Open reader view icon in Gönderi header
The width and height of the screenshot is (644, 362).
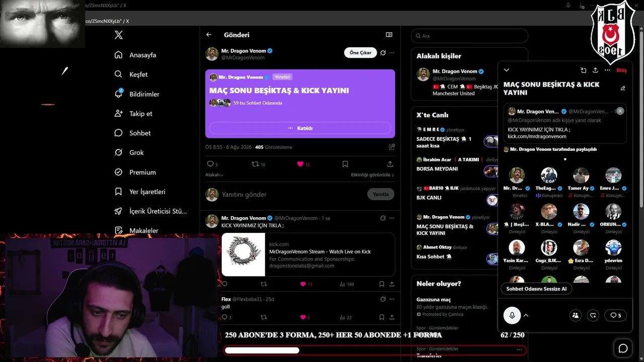pos(389,35)
